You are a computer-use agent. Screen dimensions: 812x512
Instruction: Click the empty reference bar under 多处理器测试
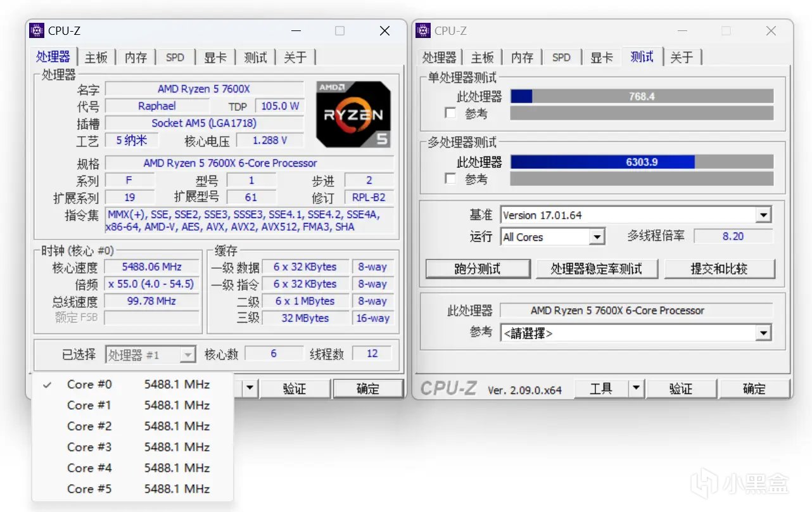pos(642,179)
